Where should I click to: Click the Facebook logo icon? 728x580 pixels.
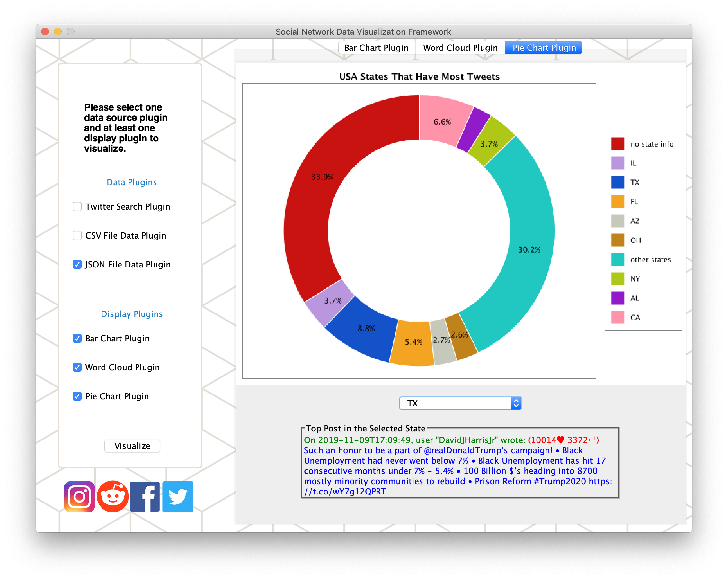click(145, 496)
